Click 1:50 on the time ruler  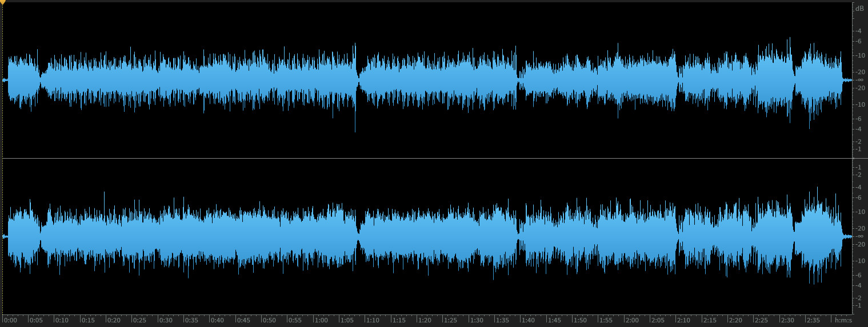coord(581,320)
